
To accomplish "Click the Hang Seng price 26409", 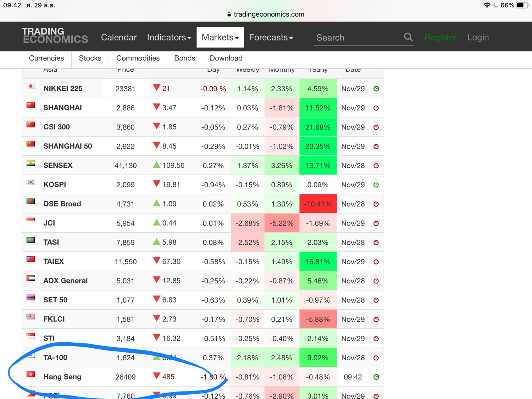I will click(126, 377).
